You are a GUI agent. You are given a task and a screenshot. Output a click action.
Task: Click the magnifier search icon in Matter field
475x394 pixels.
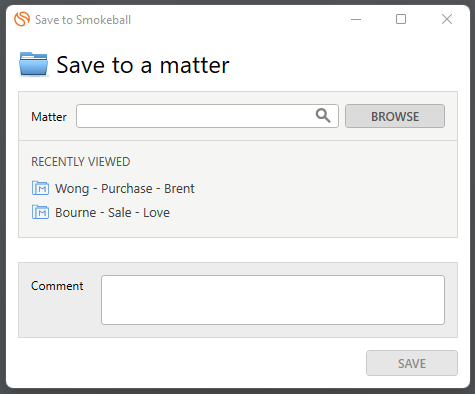(323, 116)
